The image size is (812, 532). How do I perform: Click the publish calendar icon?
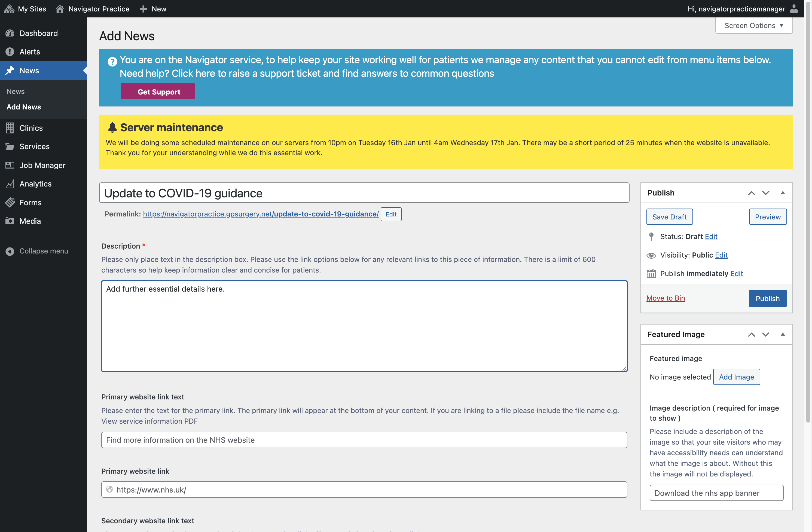(651, 274)
